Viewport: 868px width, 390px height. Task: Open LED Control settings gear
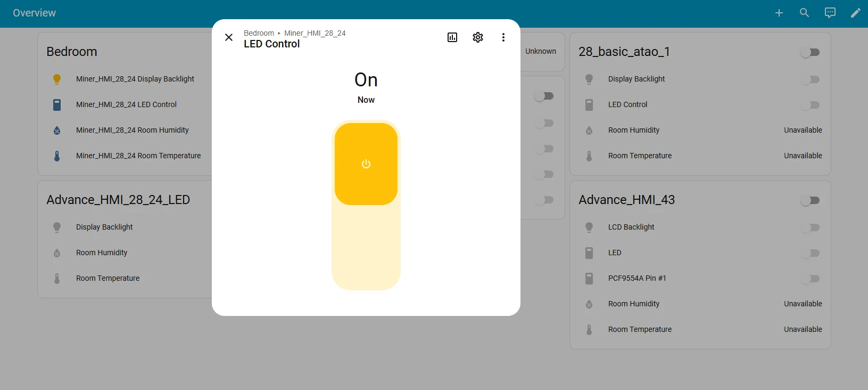tap(478, 37)
